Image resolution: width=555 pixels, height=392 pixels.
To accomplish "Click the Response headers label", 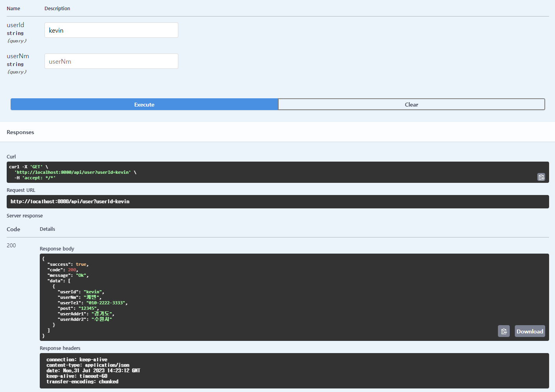I will click(x=60, y=348).
